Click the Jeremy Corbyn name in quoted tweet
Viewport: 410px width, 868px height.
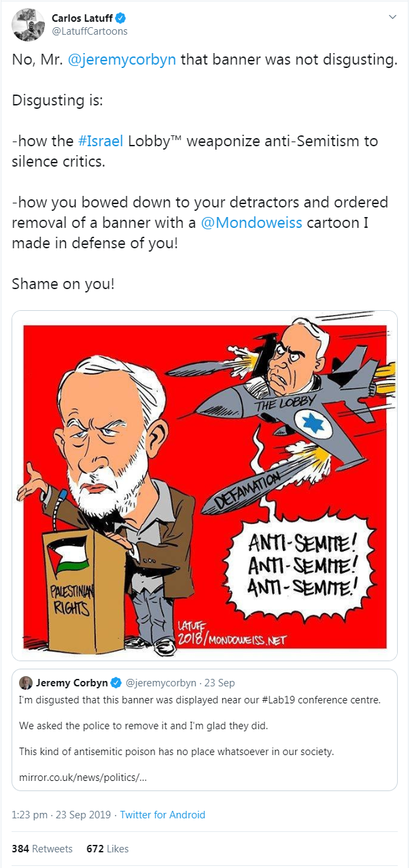[72, 682]
